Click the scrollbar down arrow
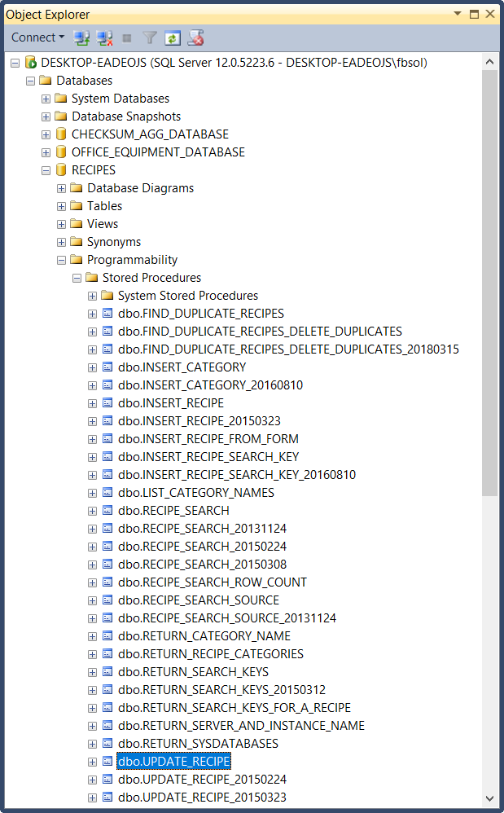Screen dimensions: 504x813 (489, 798)
